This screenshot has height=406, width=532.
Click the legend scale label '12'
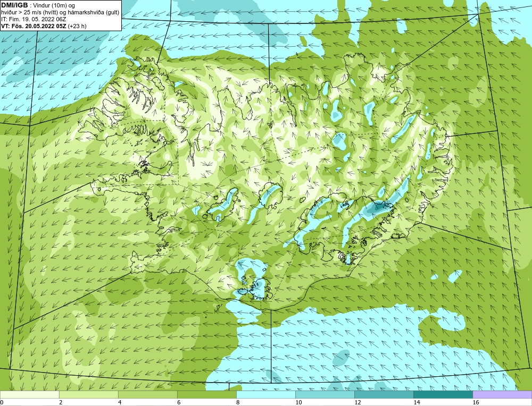(x=358, y=402)
